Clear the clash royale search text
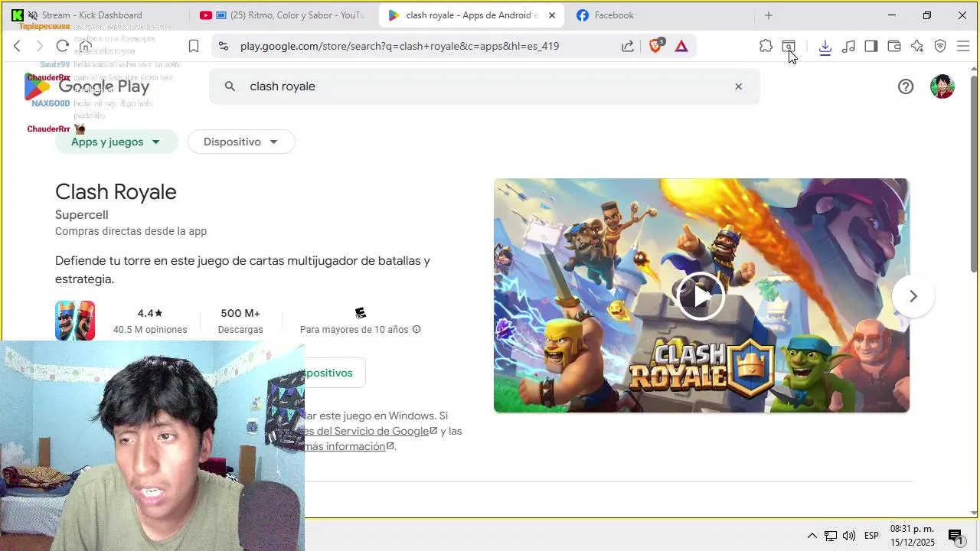 click(738, 86)
